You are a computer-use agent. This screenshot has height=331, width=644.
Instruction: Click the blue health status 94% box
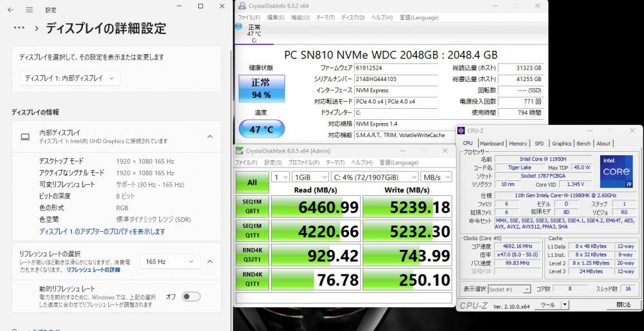(x=261, y=88)
